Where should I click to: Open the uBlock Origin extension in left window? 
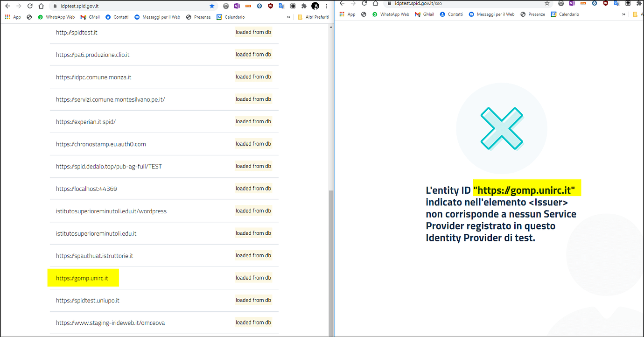271,6
